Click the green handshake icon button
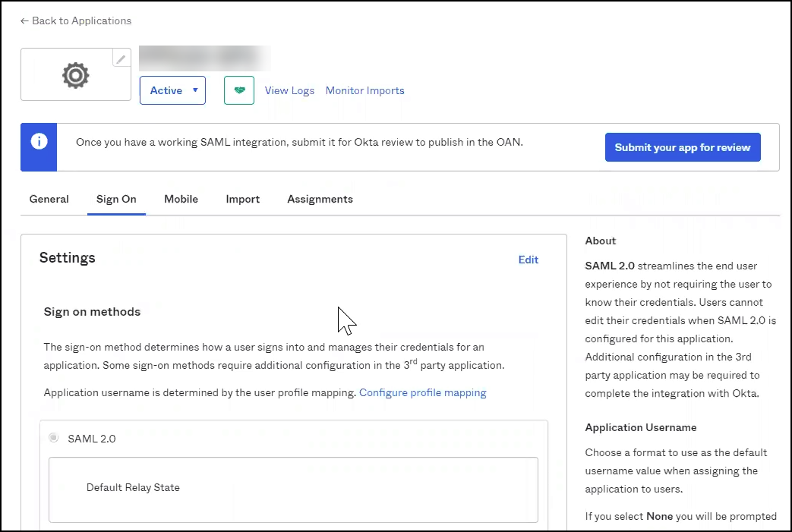 point(239,90)
